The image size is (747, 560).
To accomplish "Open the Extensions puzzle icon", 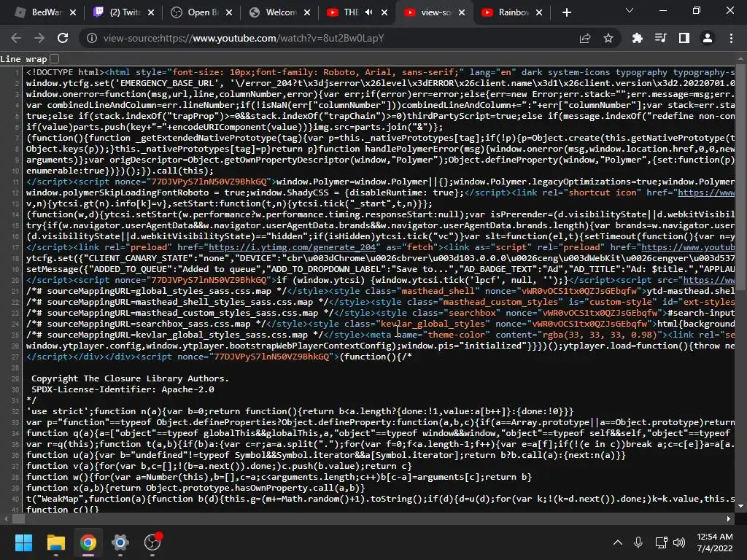I will click(638, 38).
